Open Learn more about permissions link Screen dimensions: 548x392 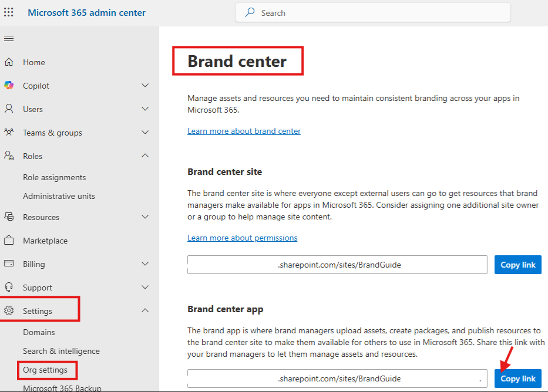point(242,238)
